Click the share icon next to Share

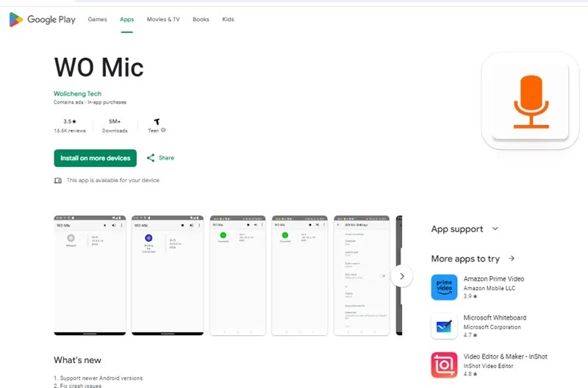tap(151, 158)
